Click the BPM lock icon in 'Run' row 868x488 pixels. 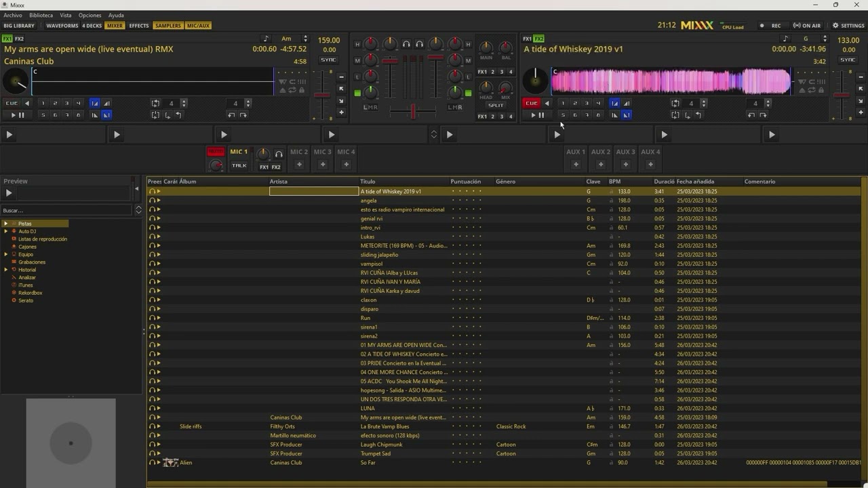tap(611, 318)
